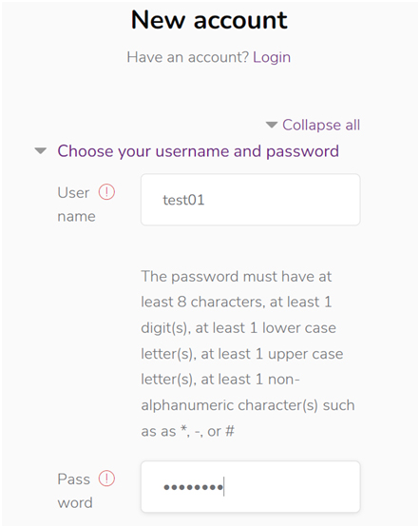Focus the User name text box

(x=251, y=200)
